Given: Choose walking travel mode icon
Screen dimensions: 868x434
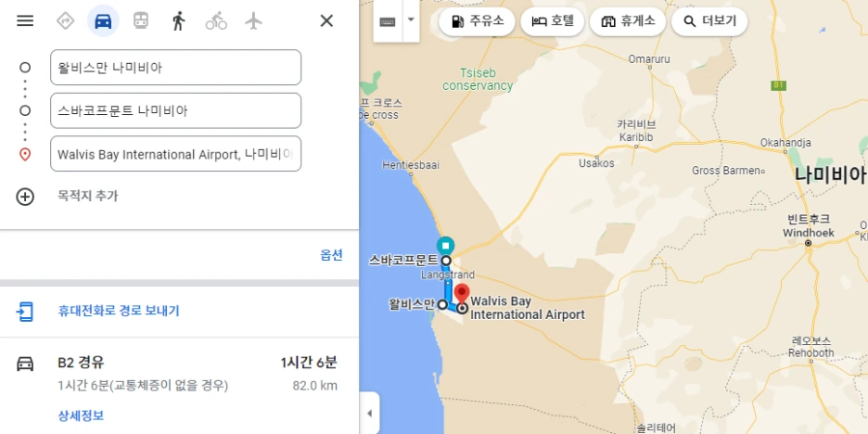Looking at the screenshot, I should [x=178, y=21].
